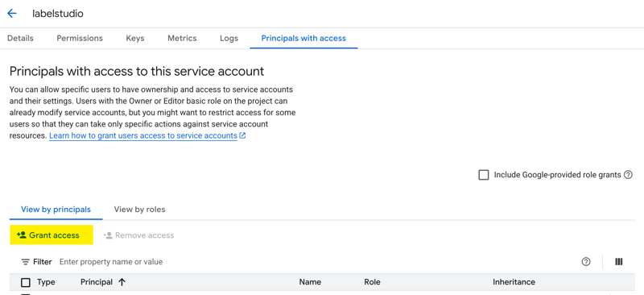Click help icon beside Google-provided role grants
The height and width of the screenshot is (295, 644).
pyautogui.click(x=628, y=175)
